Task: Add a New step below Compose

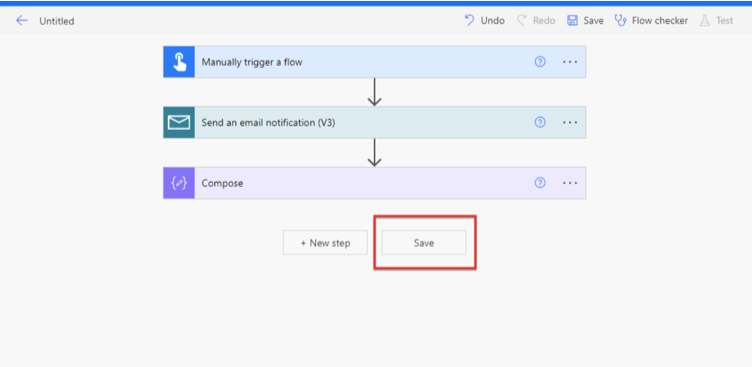Action: [x=325, y=243]
